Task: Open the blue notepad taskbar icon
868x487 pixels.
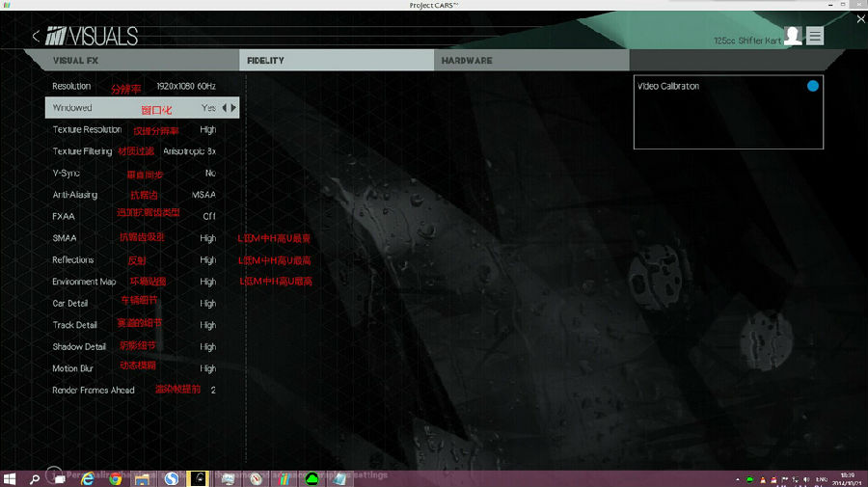Action: click(339, 478)
